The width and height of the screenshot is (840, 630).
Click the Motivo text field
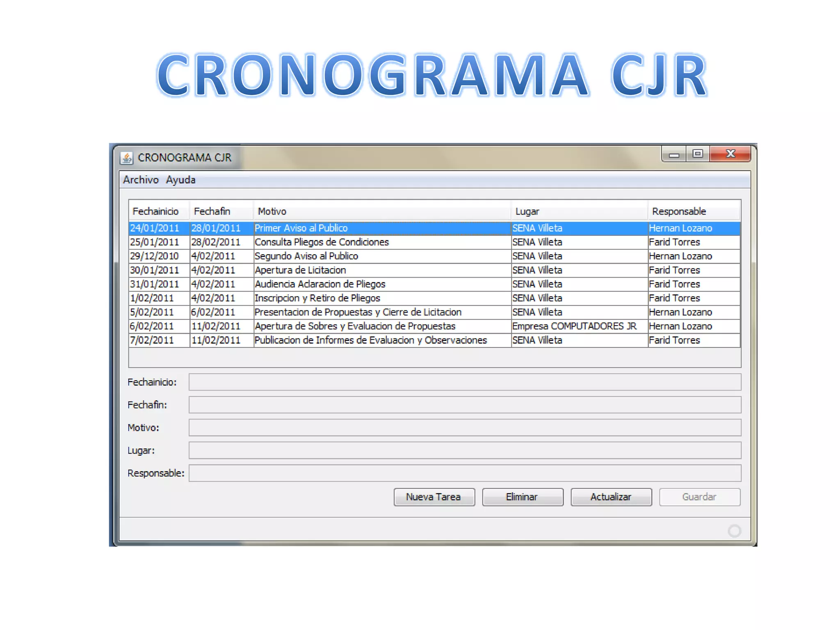(x=464, y=428)
